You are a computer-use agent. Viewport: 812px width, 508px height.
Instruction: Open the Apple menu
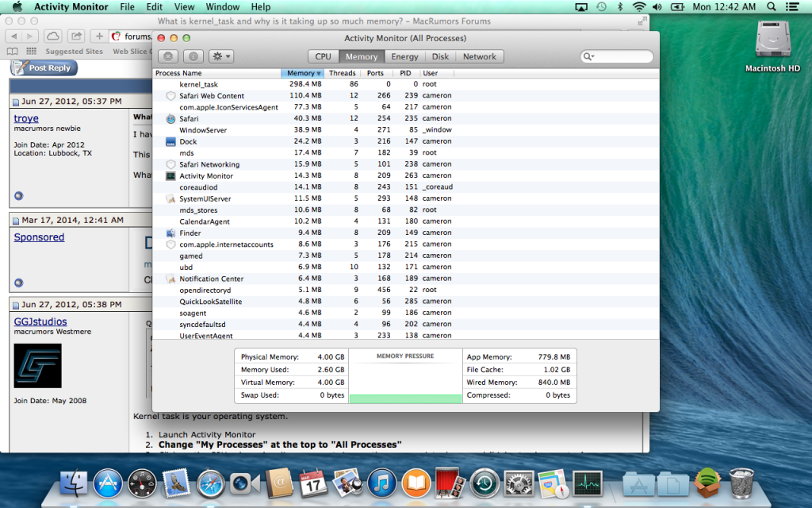17,6
